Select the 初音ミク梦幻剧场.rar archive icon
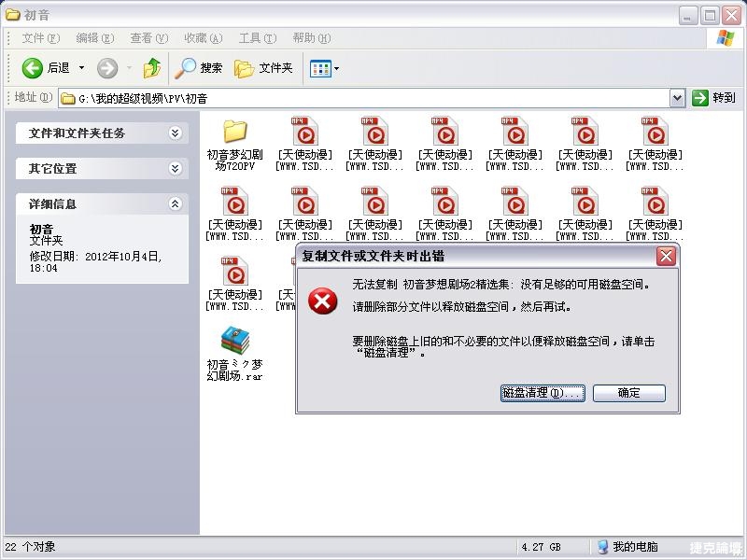 235,341
